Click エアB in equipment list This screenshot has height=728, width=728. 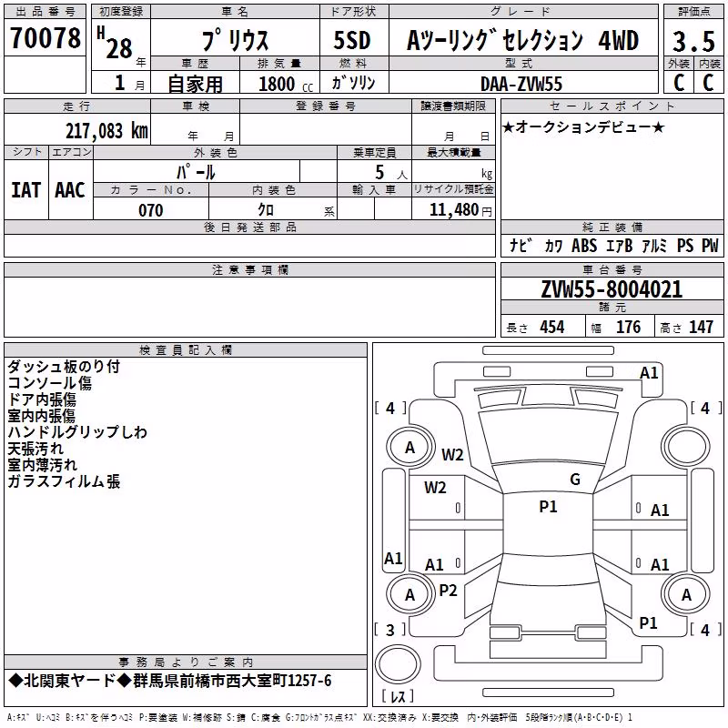[x=620, y=246]
